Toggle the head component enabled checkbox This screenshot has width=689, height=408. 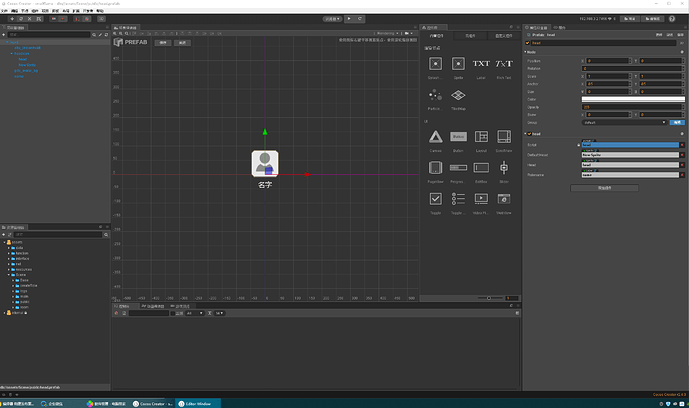pyautogui.click(x=529, y=134)
